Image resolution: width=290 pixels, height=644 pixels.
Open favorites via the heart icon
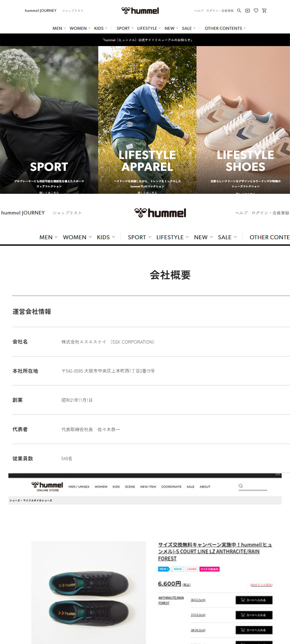256,11
